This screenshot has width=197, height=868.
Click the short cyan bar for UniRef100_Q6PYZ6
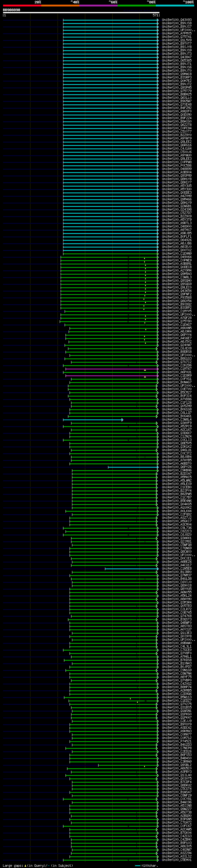pos(133,467)
